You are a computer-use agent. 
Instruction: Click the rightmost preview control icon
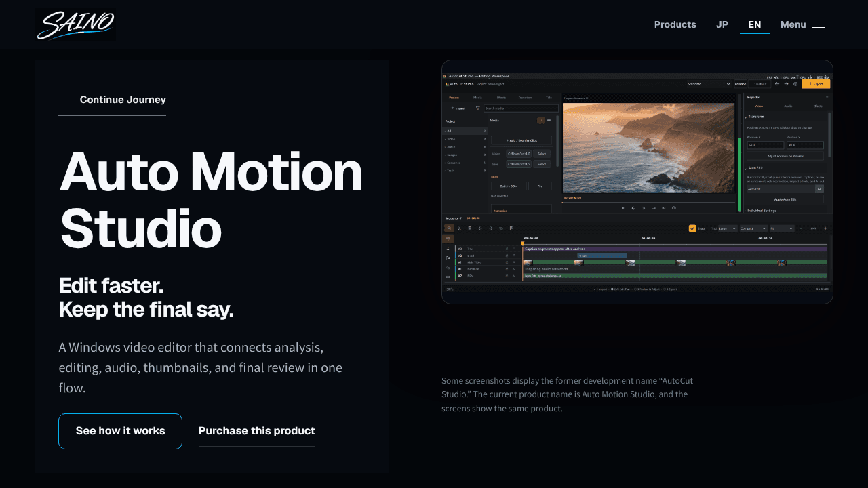tap(673, 208)
